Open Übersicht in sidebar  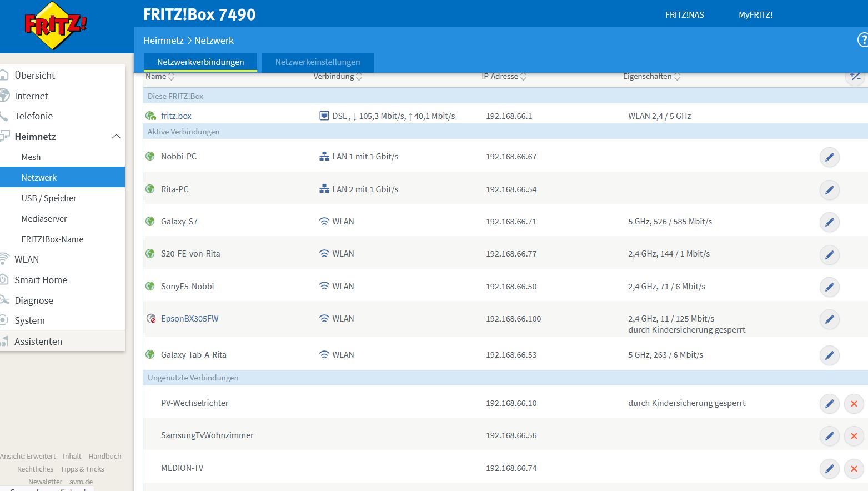pos(34,75)
